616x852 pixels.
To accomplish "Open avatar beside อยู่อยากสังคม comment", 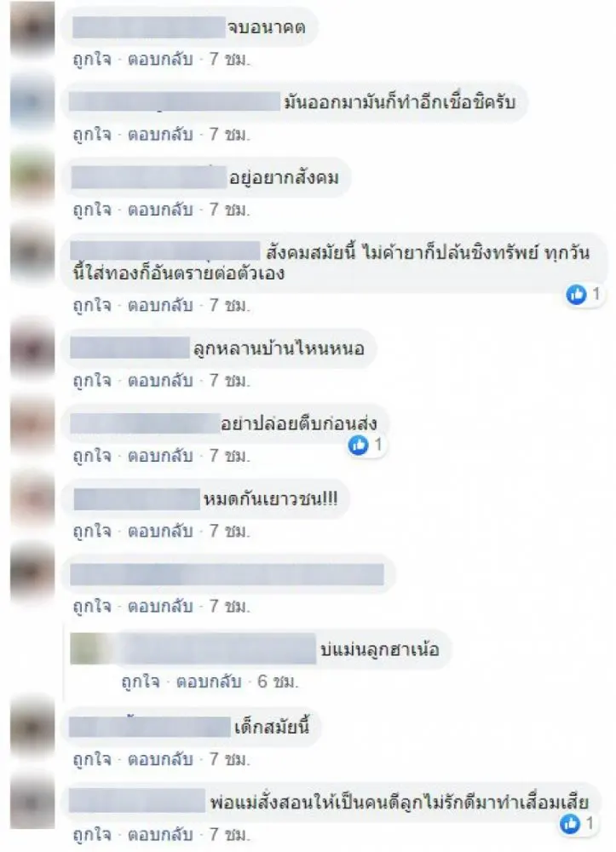I will (32, 178).
